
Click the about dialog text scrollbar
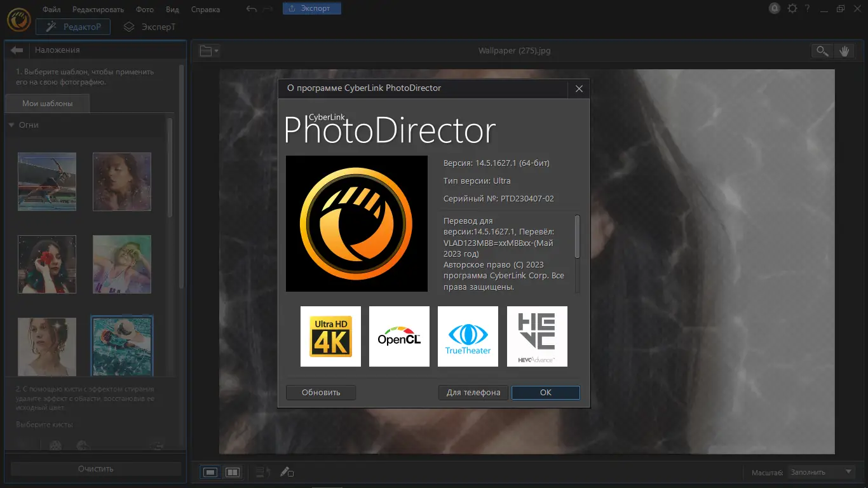(x=577, y=236)
